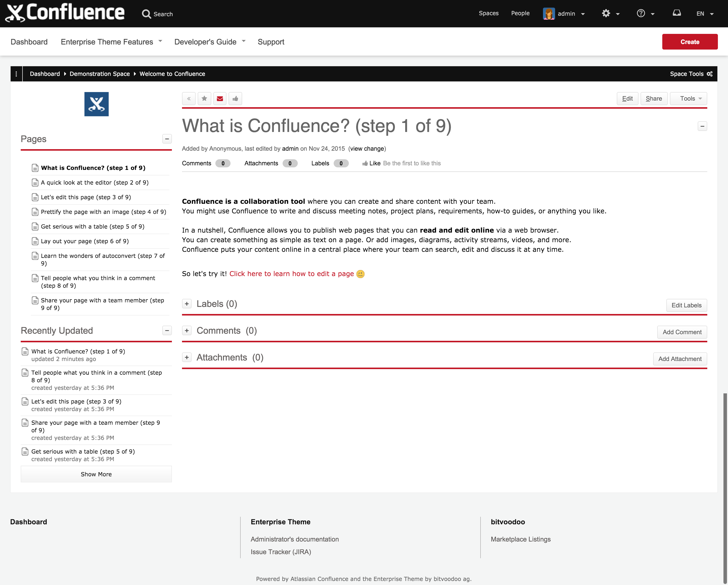Click the Space Tools gears icon
Screen dimensions: 728x585
point(710,74)
